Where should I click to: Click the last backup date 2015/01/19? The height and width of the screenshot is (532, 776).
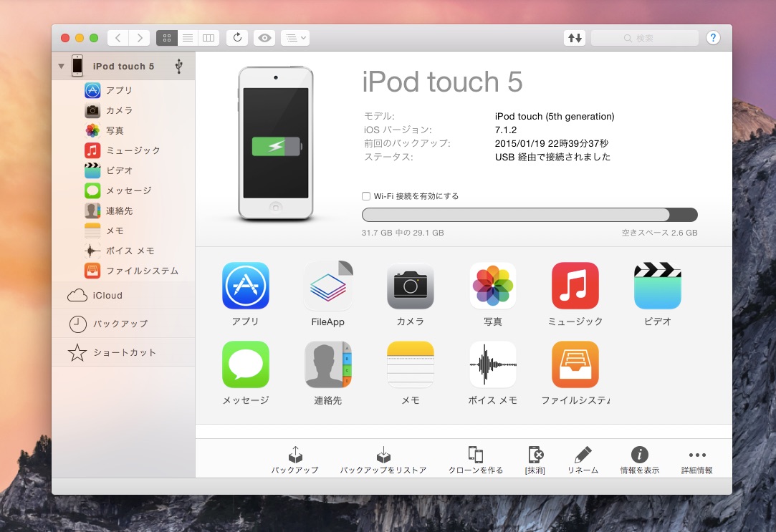(x=552, y=143)
